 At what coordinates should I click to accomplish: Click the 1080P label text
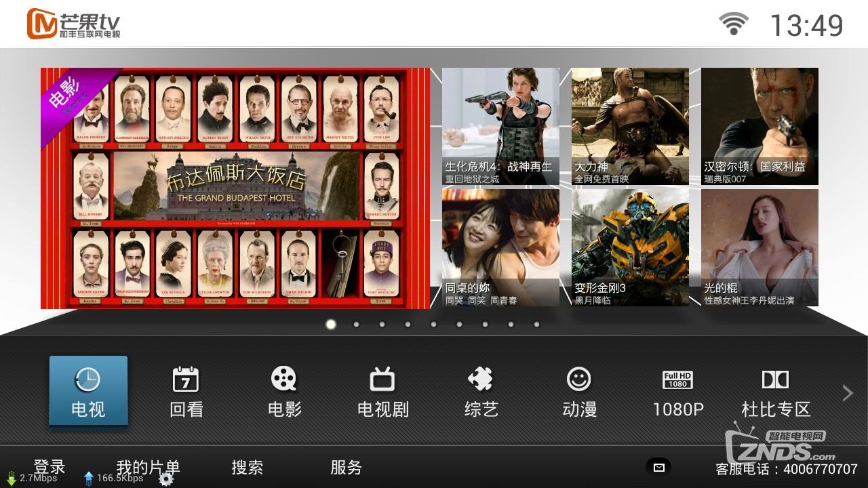pyautogui.click(x=677, y=409)
